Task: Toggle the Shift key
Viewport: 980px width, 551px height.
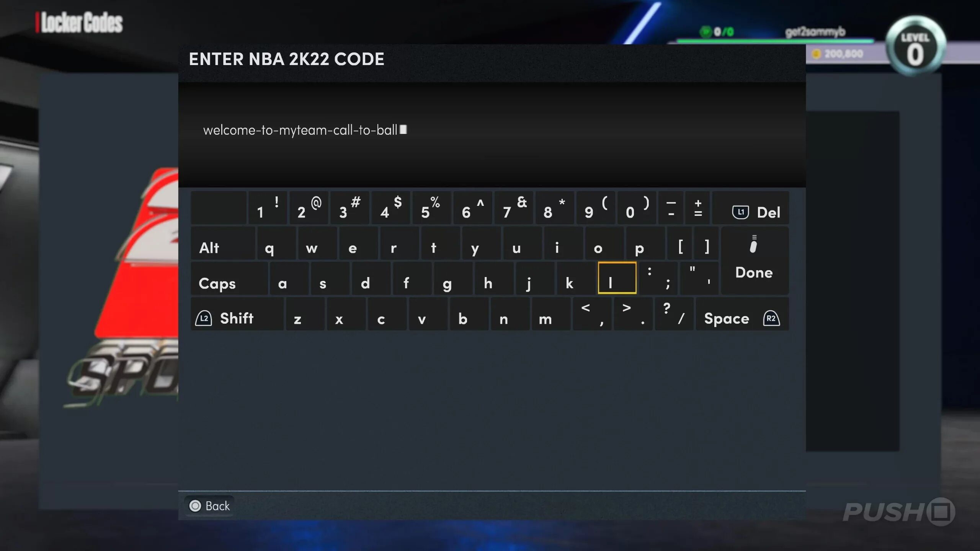Action: click(x=237, y=314)
